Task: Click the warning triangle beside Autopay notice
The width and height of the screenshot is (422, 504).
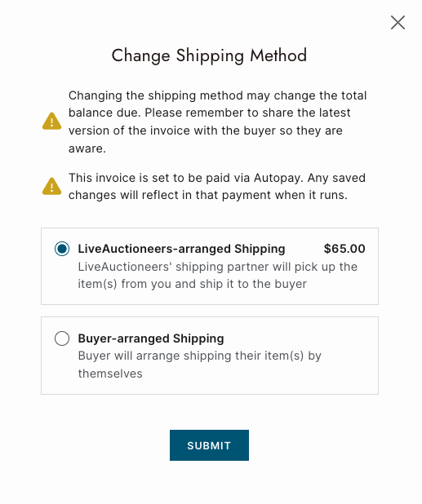Action: point(51,187)
